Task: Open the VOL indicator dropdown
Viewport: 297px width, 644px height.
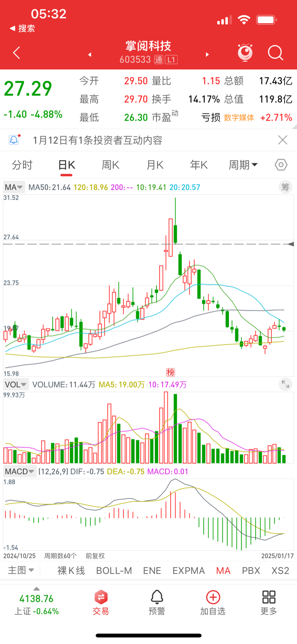Action: click(16, 385)
